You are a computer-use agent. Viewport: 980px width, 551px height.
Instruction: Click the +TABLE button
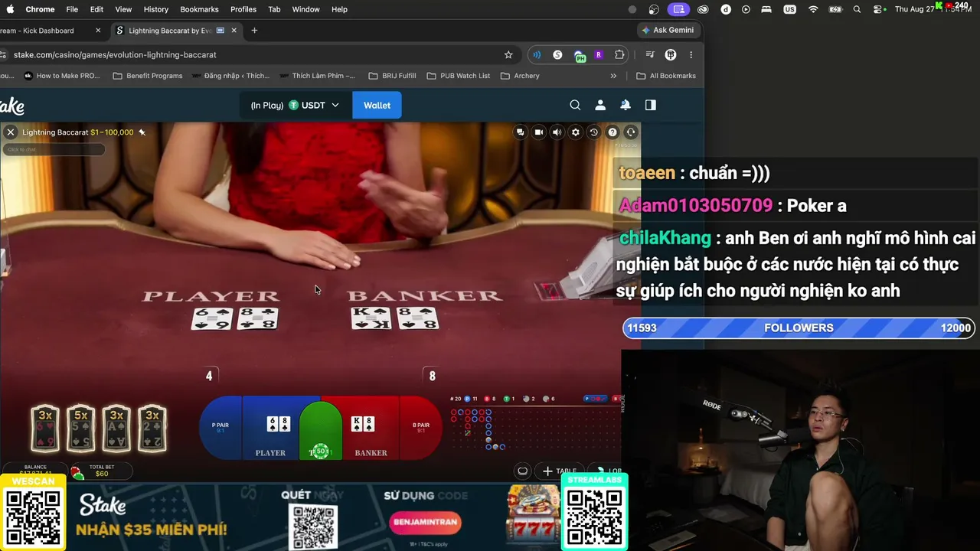click(x=560, y=471)
